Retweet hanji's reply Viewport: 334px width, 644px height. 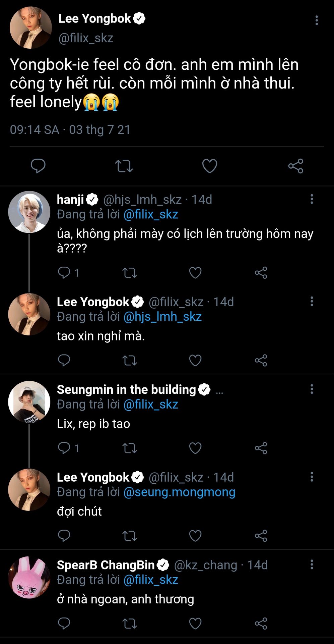[130, 273]
